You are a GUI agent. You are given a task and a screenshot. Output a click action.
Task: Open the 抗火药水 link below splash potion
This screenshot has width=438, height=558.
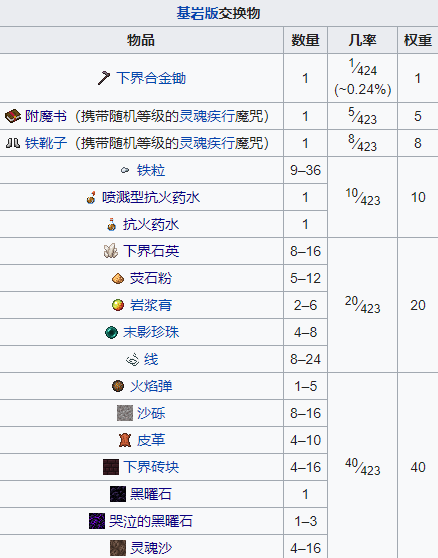coord(151,225)
